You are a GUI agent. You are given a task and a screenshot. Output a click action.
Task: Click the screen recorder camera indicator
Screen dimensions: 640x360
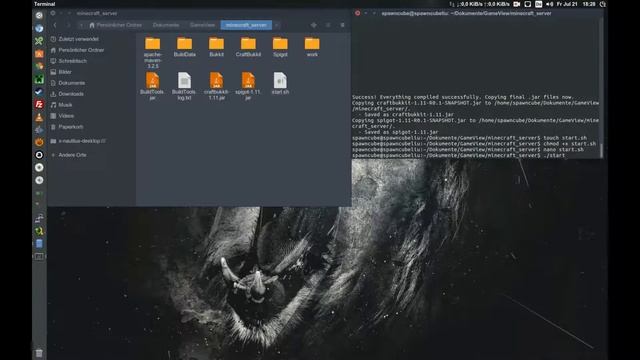tap(517, 4)
